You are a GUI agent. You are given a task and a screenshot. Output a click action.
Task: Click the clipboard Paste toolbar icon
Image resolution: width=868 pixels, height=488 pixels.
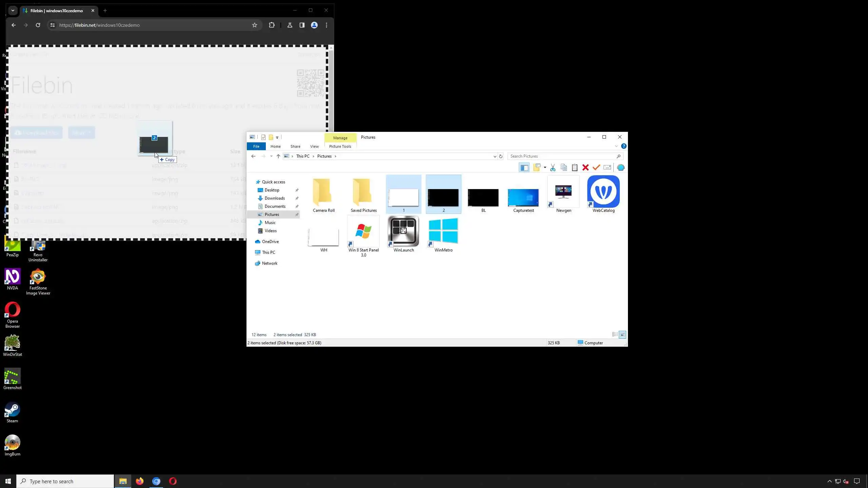pos(574,167)
